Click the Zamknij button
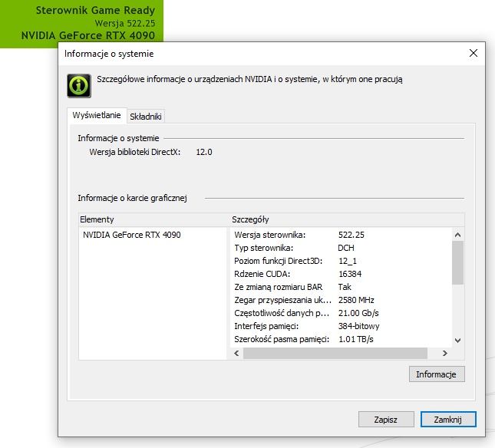 click(448, 420)
